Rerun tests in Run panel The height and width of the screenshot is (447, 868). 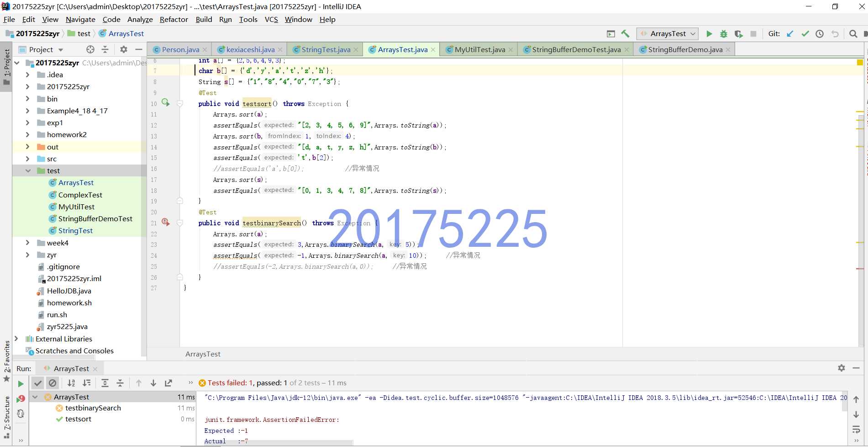(21, 384)
